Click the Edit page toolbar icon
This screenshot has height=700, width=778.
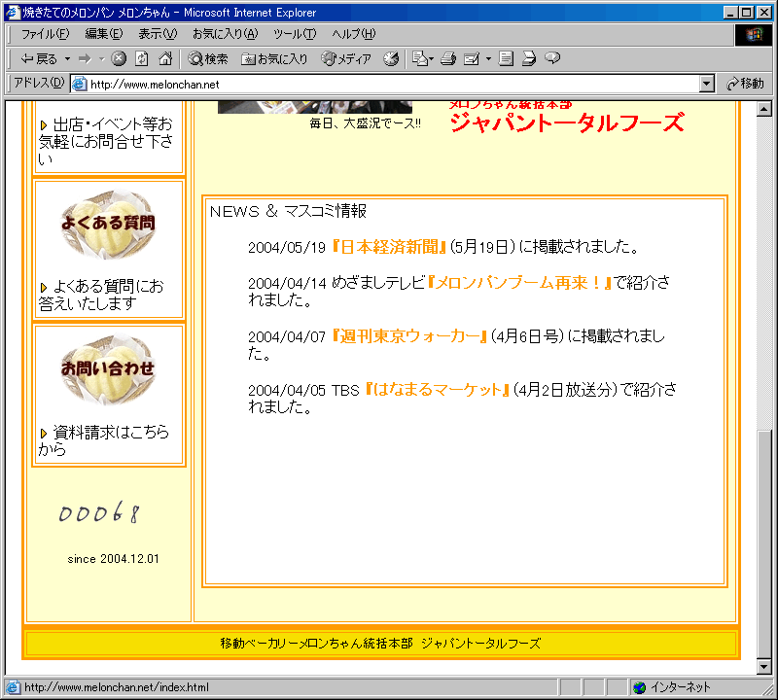pos(471,59)
